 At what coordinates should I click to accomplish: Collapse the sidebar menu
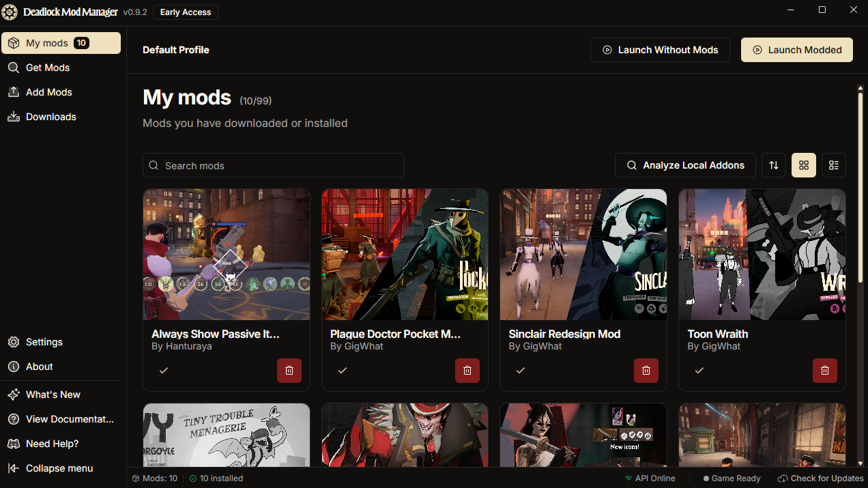[61, 468]
